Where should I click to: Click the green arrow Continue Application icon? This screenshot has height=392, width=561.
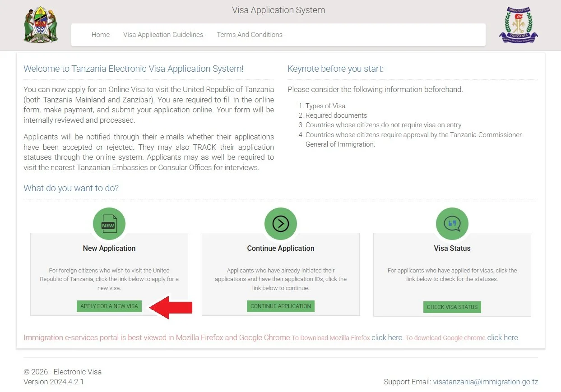[x=281, y=224]
